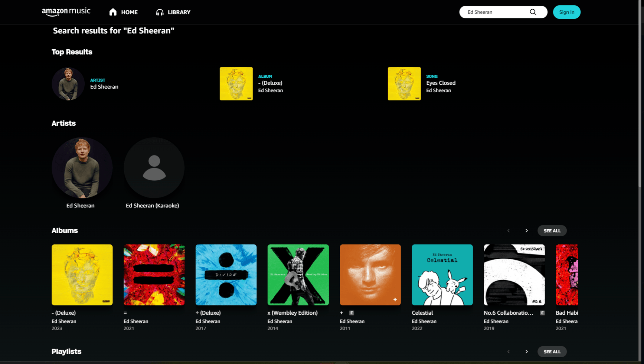The height and width of the screenshot is (364, 644).
Task: Click the Sign In button
Action: (566, 12)
